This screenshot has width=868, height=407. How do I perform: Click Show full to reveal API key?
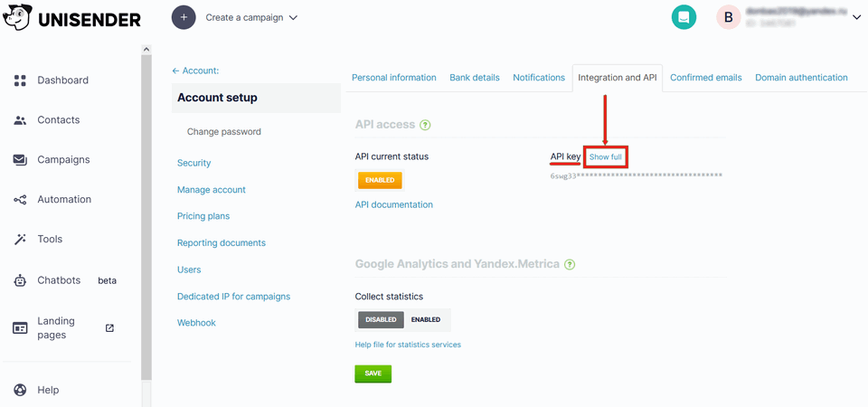pos(605,157)
